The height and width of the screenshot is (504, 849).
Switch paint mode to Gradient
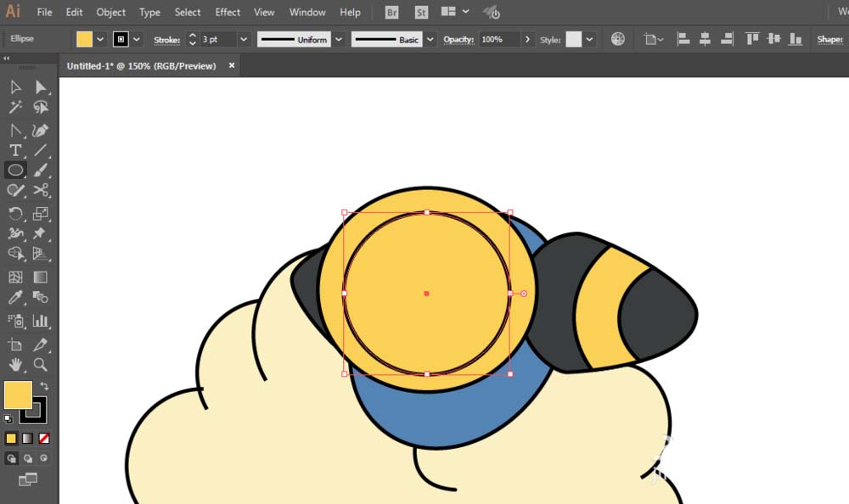28,439
